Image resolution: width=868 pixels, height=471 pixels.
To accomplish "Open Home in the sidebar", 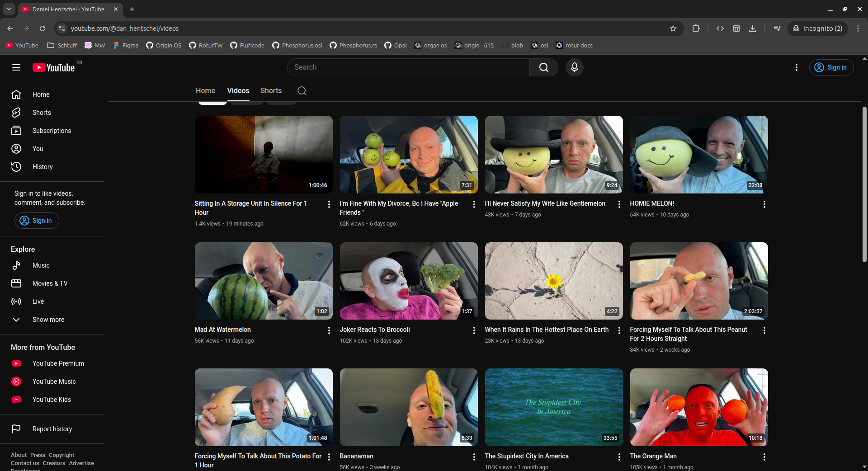I will pos(52,94).
